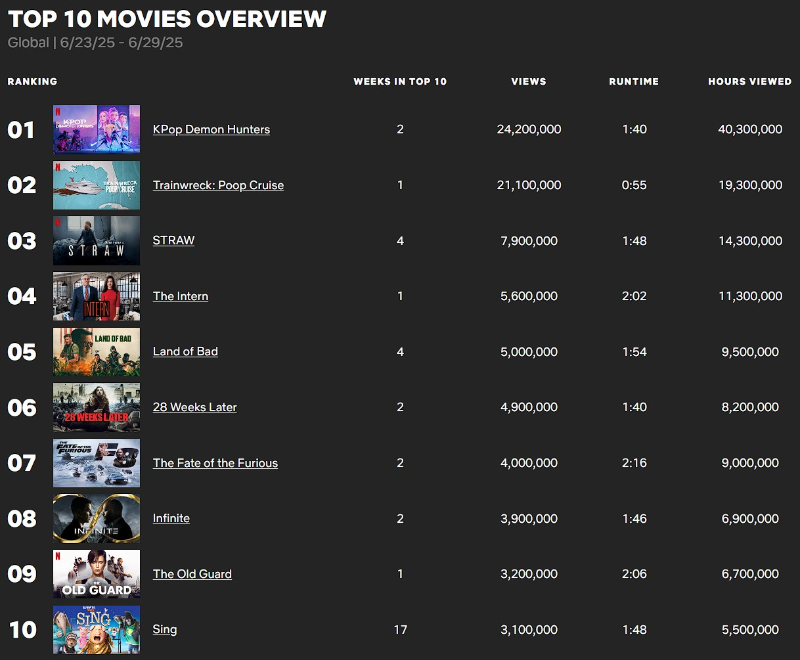Viewport: 800px width, 660px height.
Task: Open The Intern title link
Action: [x=181, y=296]
